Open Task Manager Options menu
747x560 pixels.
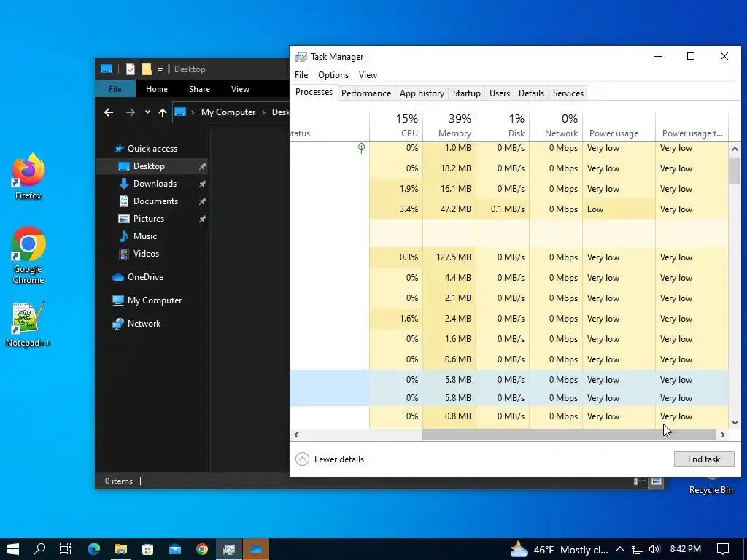[x=333, y=75]
